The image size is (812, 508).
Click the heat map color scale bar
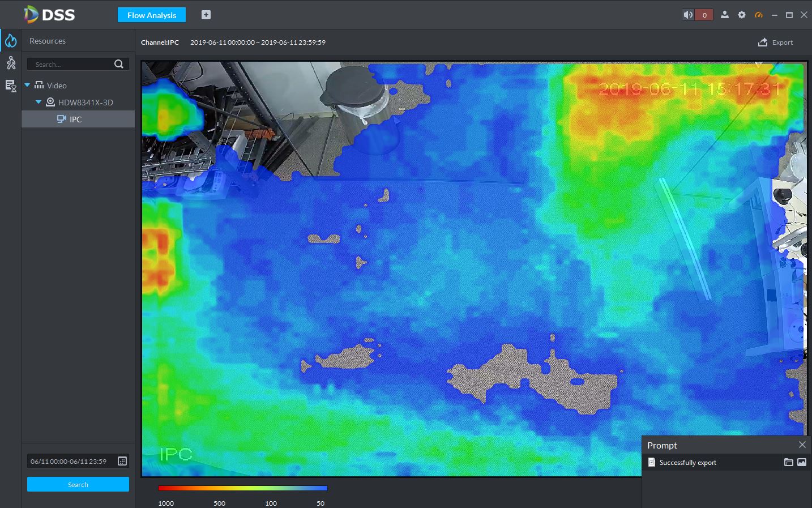click(x=242, y=488)
